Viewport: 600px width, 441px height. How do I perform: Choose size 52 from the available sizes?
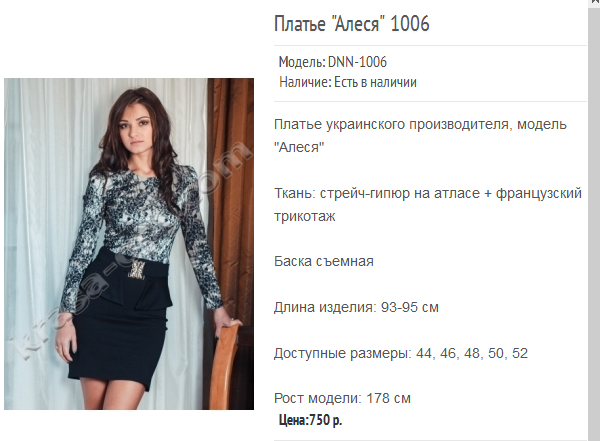coord(520,353)
